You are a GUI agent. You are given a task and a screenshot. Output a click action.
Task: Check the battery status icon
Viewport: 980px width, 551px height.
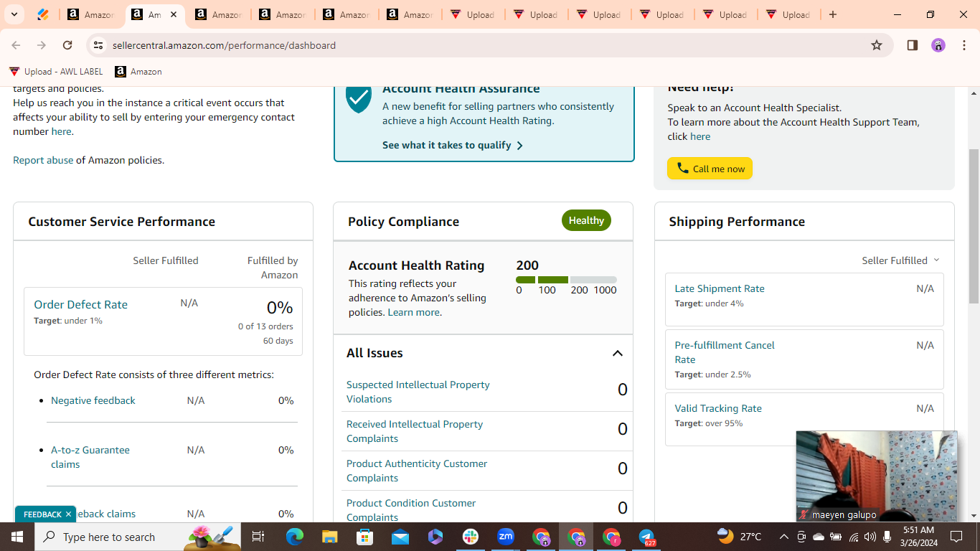836,537
